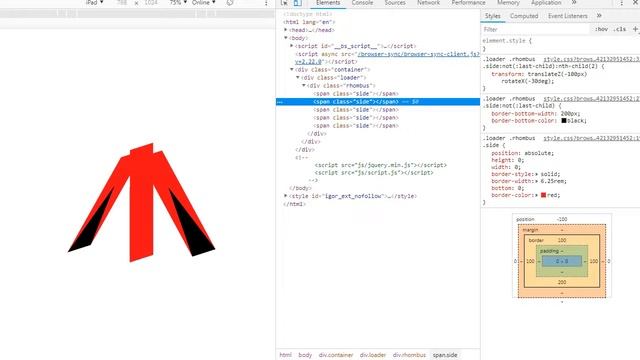This screenshot has height=360, width=640.
Task: Expand the igor_ext_nofollow style node
Action: 286,196
